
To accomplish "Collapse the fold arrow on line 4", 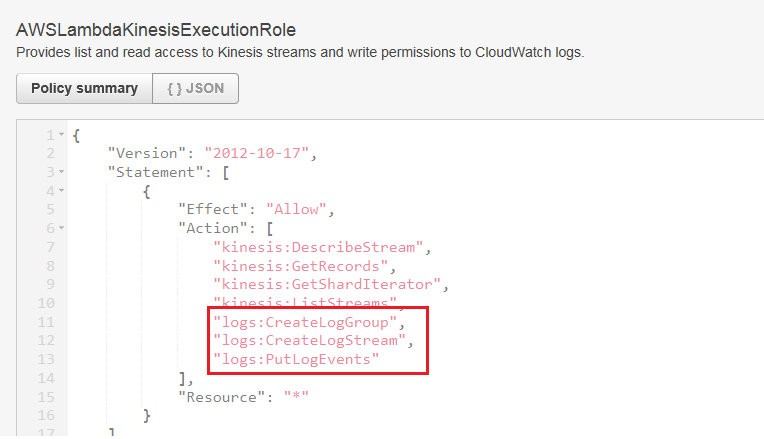I will [62, 190].
